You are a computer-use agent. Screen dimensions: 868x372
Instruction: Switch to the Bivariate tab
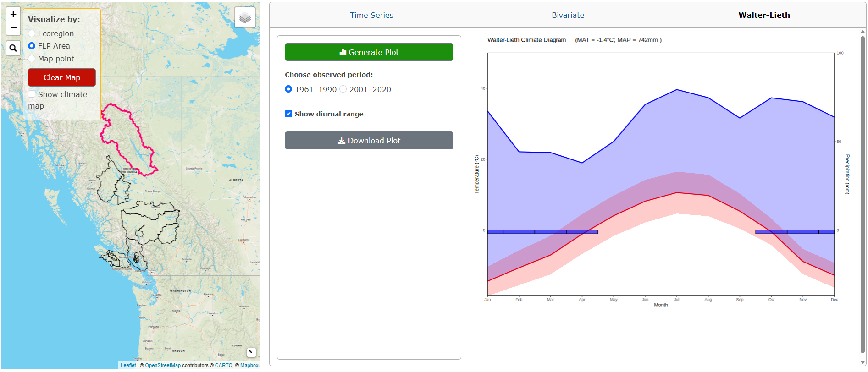tap(568, 15)
